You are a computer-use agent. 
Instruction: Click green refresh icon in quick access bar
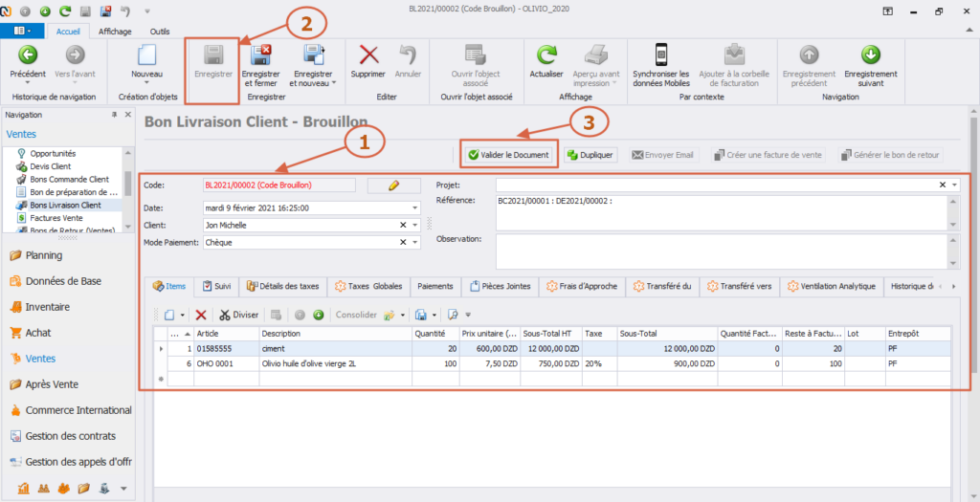pyautogui.click(x=65, y=11)
